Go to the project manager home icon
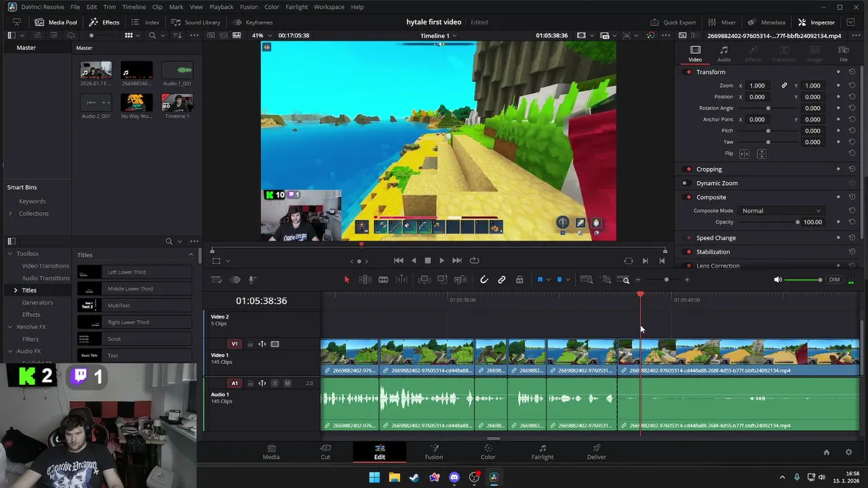 826,452
